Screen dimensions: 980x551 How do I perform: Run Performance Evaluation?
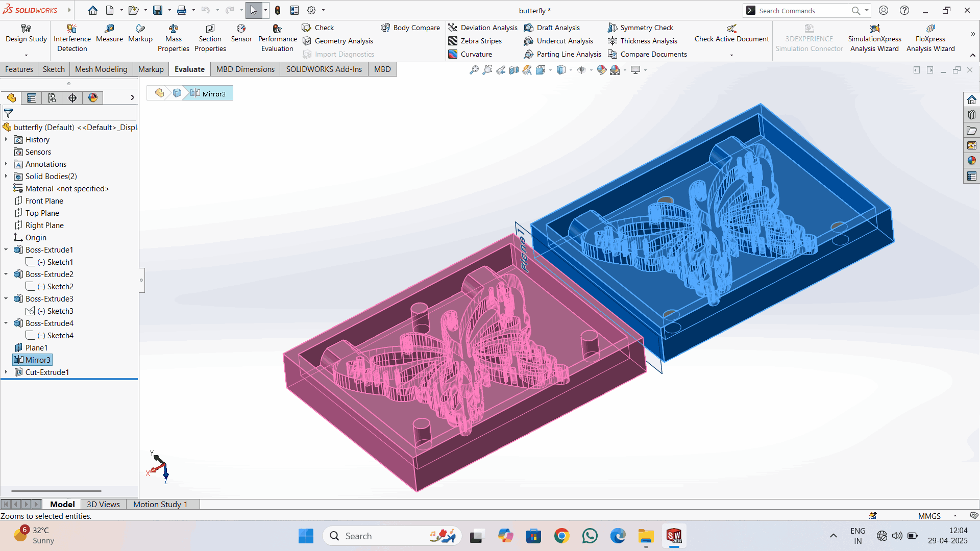point(277,38)
